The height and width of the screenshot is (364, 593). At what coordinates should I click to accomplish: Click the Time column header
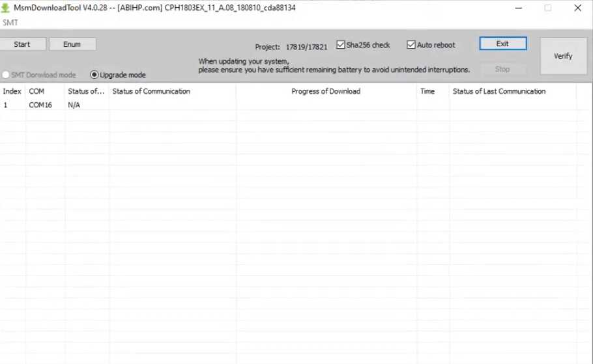433,91
